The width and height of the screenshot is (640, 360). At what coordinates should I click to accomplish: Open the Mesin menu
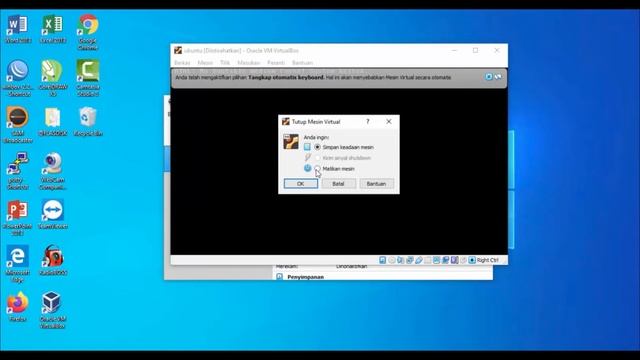pyautogui.click(x=205, y=62)
